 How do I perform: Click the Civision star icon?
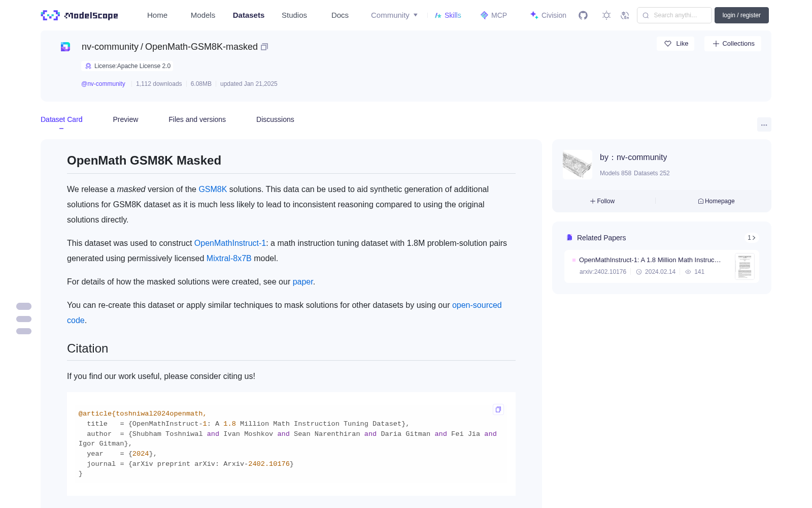(x=534, y=15)
